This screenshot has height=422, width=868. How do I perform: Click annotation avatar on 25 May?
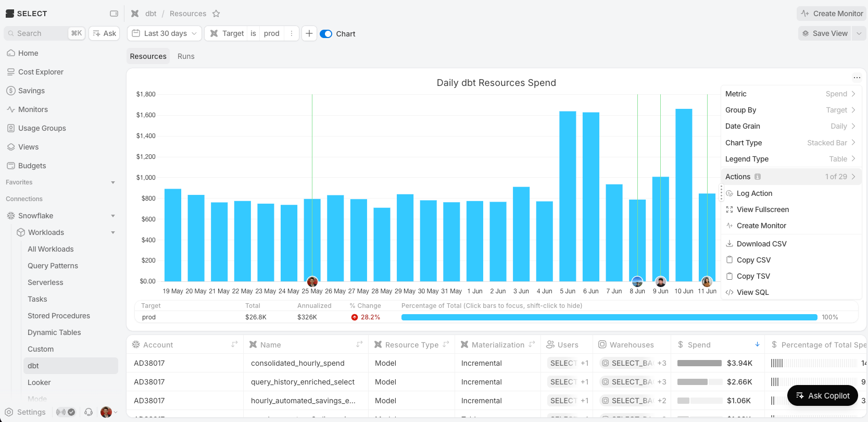(x=312, y=282)
